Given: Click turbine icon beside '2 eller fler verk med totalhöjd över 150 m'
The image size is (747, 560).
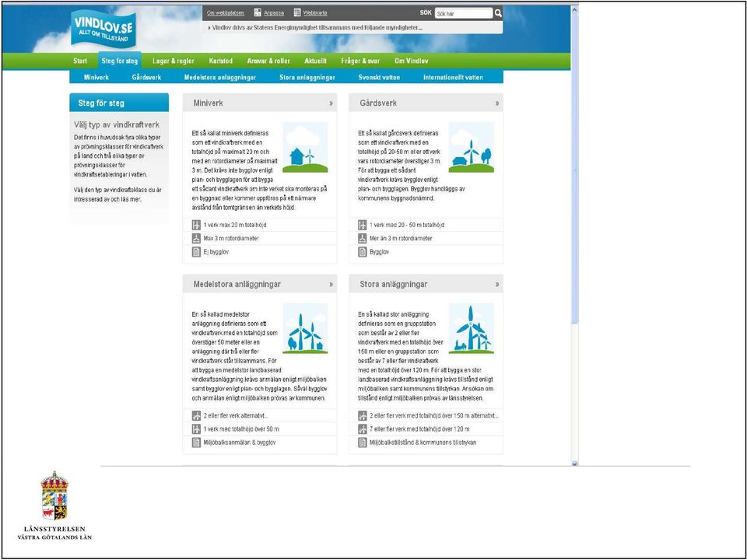Looking at the screenshot, I should (363, 415).
